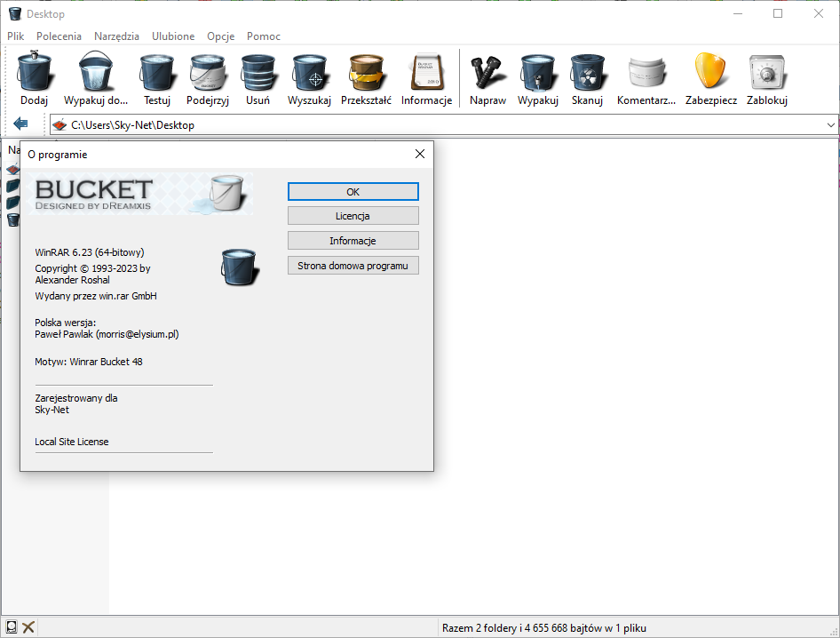Image resolution: width=840 pixels, height=638 pixels.
Task: Click the Licencja button
Action: (353, 216)
